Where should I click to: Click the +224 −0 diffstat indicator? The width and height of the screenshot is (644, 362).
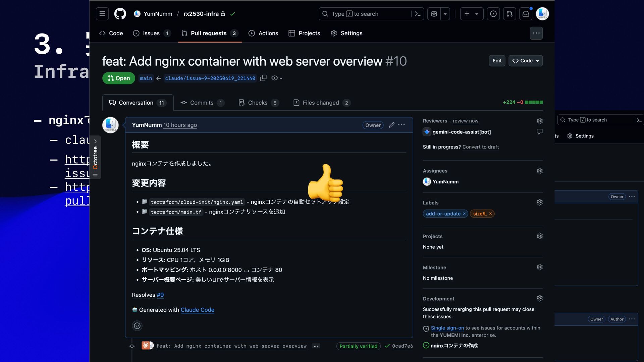tap(523, 102)
